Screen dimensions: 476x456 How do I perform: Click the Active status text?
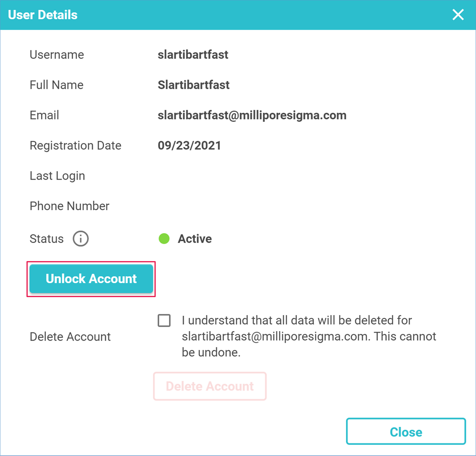coord(194,239)
